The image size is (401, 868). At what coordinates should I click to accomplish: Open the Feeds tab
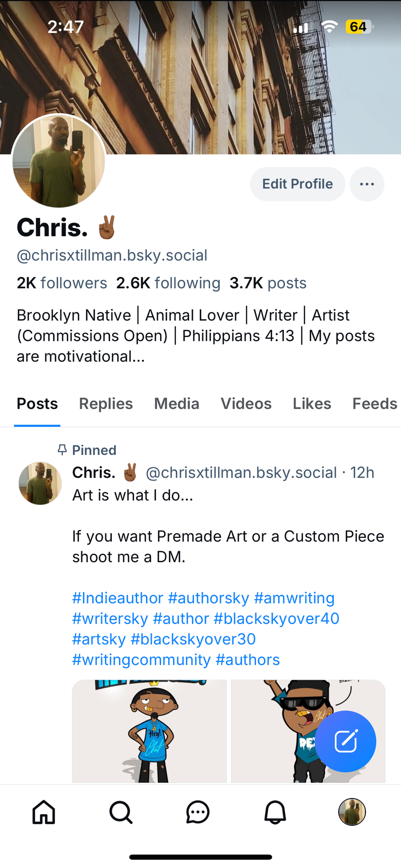coord(374,404)
